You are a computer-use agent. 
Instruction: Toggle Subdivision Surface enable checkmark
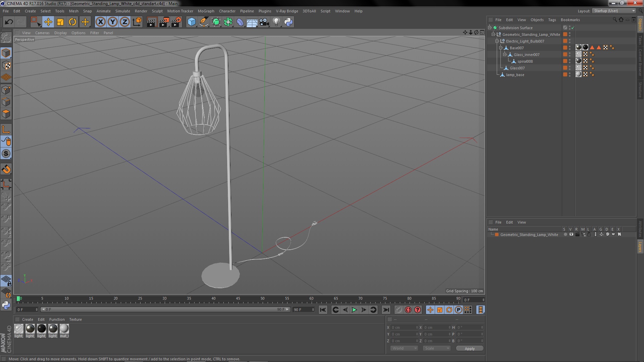[573, 28]
